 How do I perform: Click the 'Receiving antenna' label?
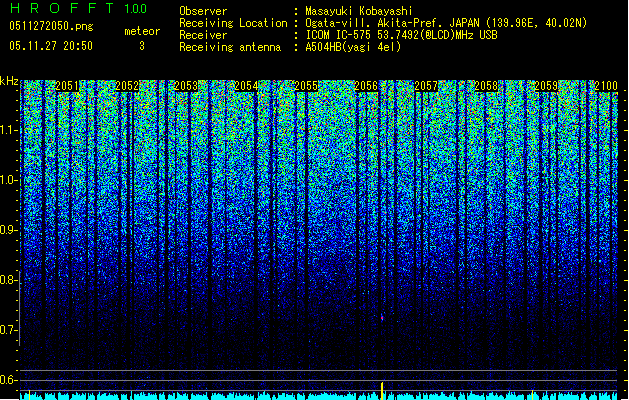pos(230,47)
